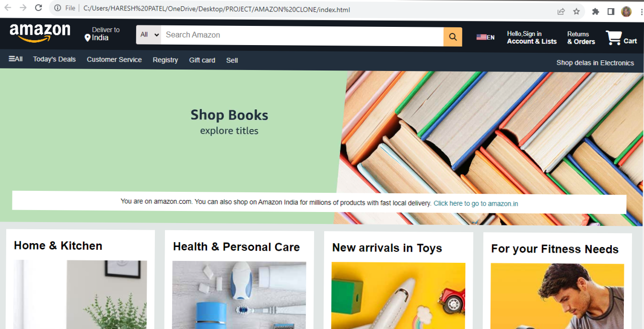Open the Account & Lists menu

pyautogui.click(x=532, y=37)
